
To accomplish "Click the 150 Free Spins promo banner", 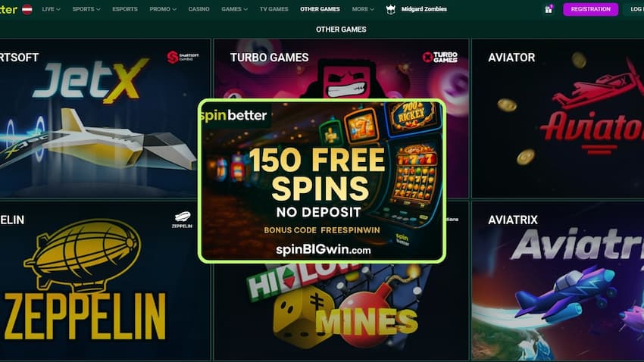I will [322, 181].
